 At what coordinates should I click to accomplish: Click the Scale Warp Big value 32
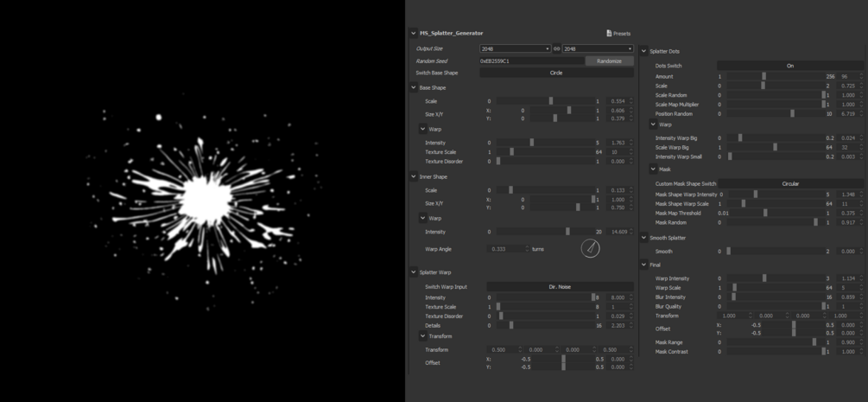(x=847, y=147)
